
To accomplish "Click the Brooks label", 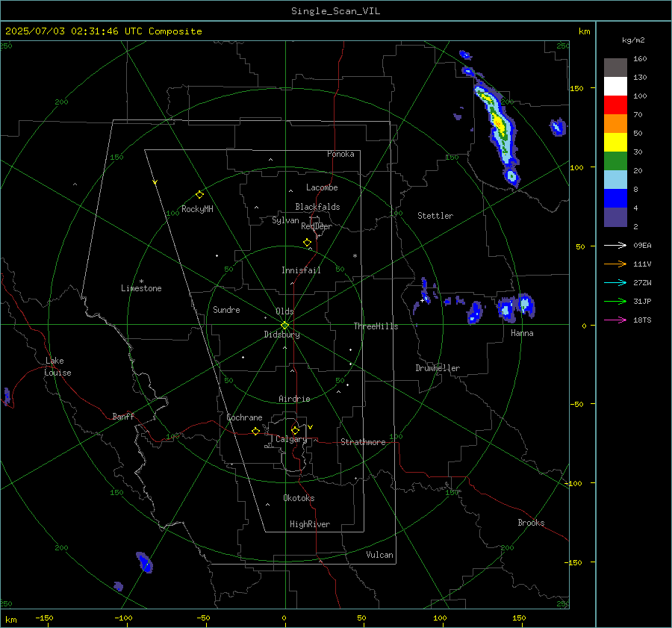I will click(531, 523).
